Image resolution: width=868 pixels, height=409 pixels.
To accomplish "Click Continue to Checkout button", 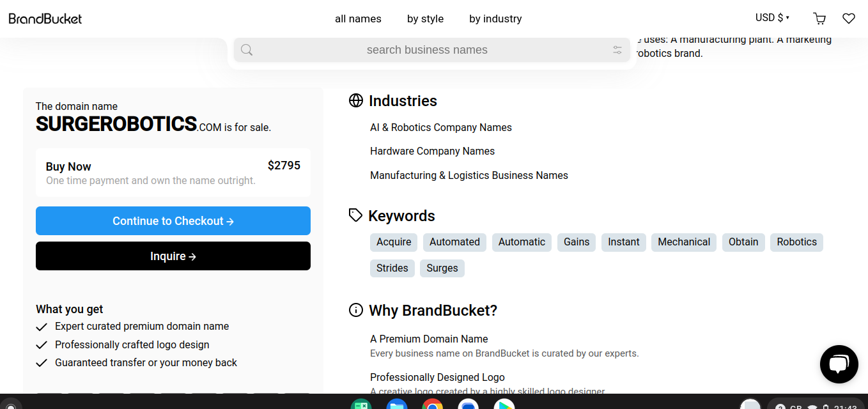I will pyautogui.click(x=173, y=221).
